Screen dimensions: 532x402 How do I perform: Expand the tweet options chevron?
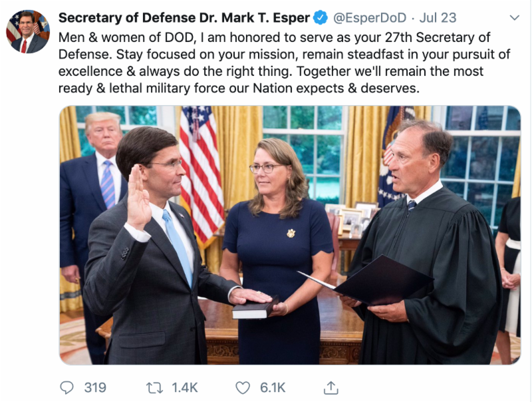[514, 17]
